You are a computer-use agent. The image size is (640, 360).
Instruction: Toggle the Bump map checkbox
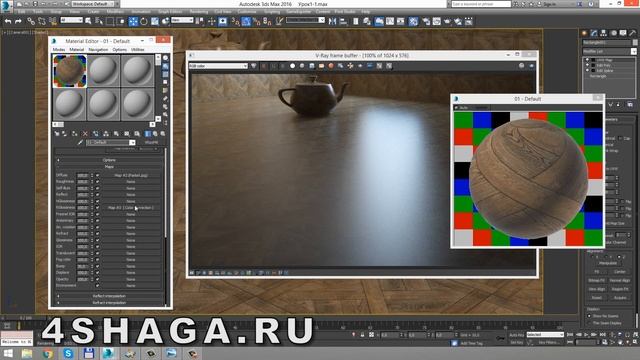pyautogui.click(x=98, y=266)
